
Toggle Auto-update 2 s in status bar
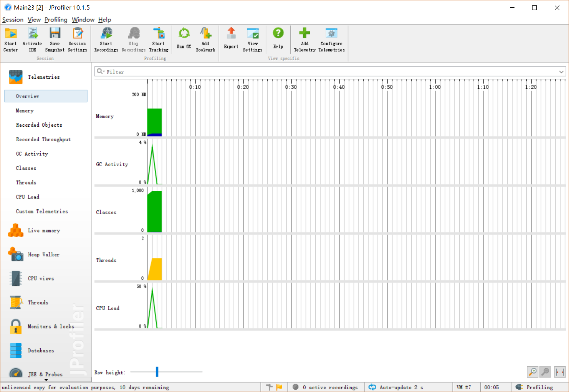coord(396,387)
